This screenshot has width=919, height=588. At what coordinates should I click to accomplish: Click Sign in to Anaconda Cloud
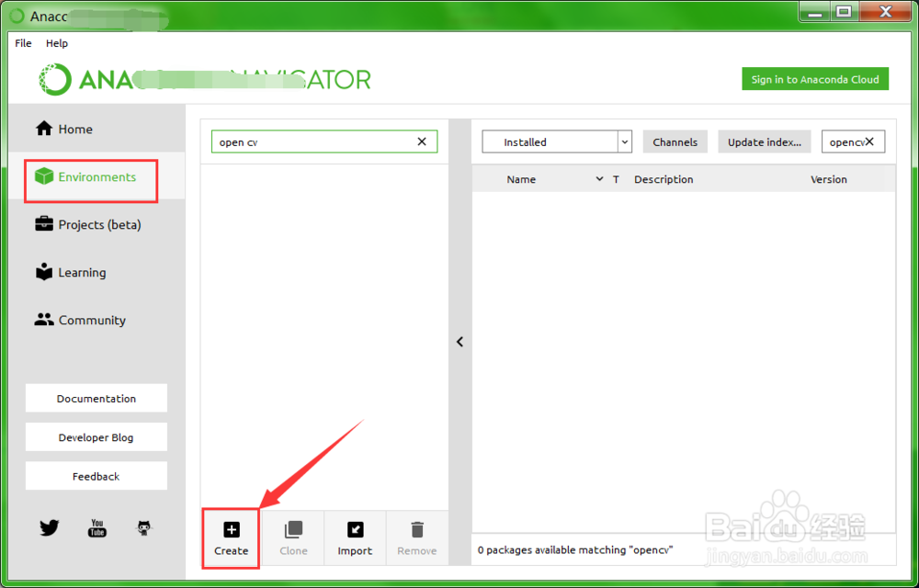(815, 79)
